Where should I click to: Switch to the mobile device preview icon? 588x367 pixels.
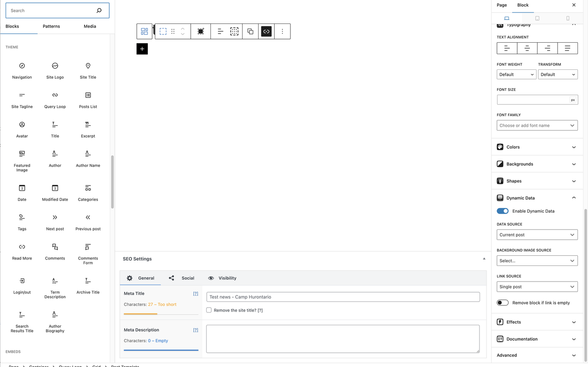coord(568,18)
